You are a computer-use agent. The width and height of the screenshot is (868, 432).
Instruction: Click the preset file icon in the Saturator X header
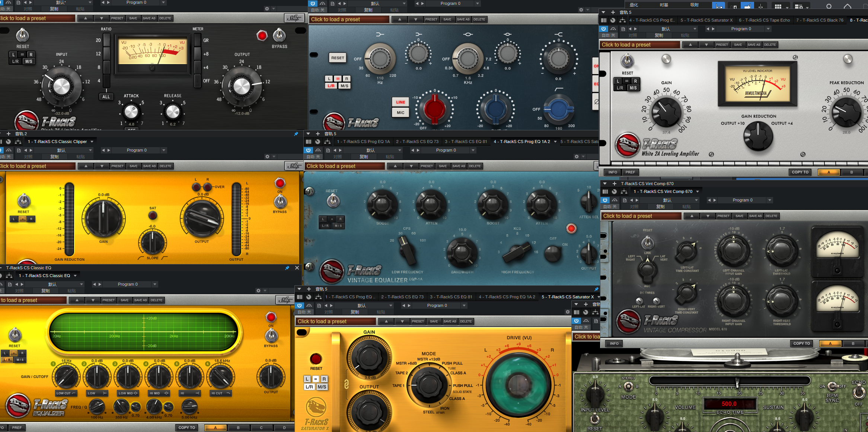coord(319,305)
